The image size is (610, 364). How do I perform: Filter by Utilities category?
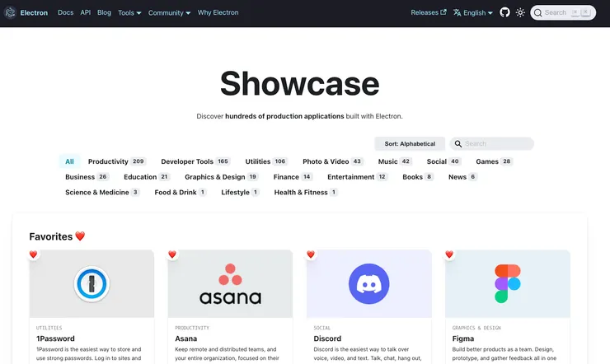tap(266, 161)
